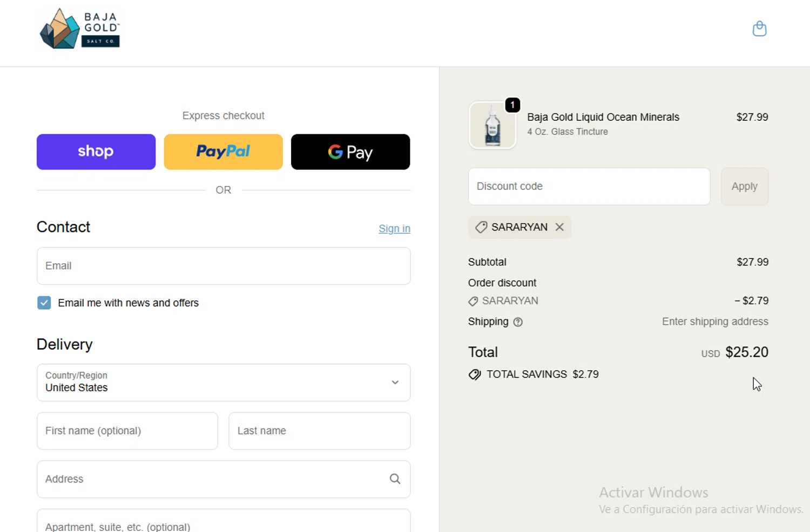The height and width of the screenshot is (532, 810).
Task: Click the Delivery section heading
Action: point(65,344)
